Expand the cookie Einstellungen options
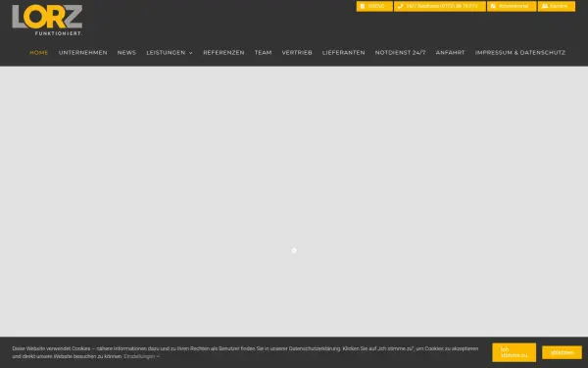This screenshot has width=588, height=368. [x=142, y=356]
